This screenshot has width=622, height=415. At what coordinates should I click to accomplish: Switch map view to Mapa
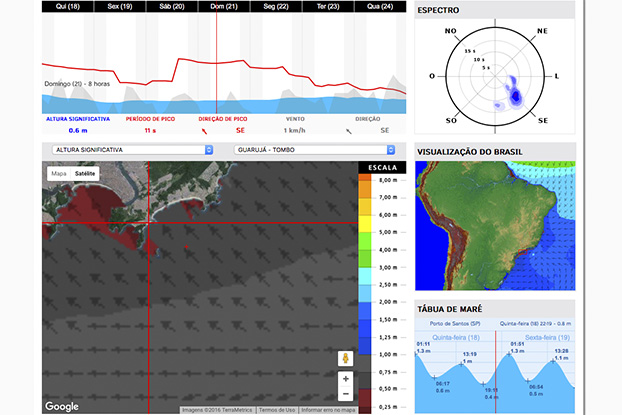point(59,173)
